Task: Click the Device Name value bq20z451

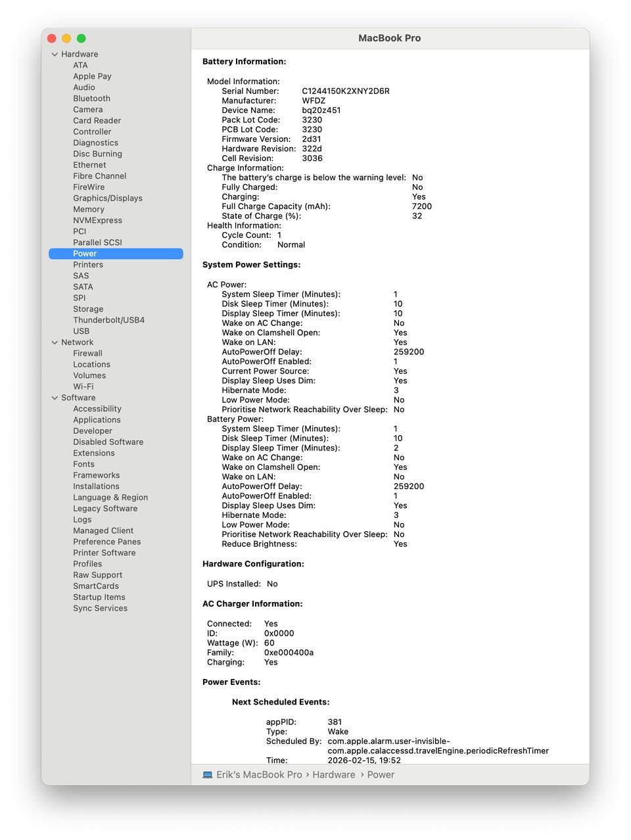Action: pos(321,110)
